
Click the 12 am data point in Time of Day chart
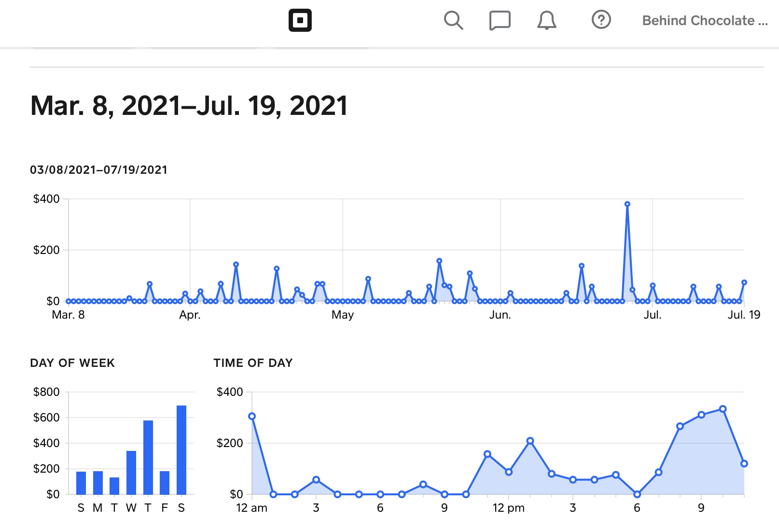(252, 416)
